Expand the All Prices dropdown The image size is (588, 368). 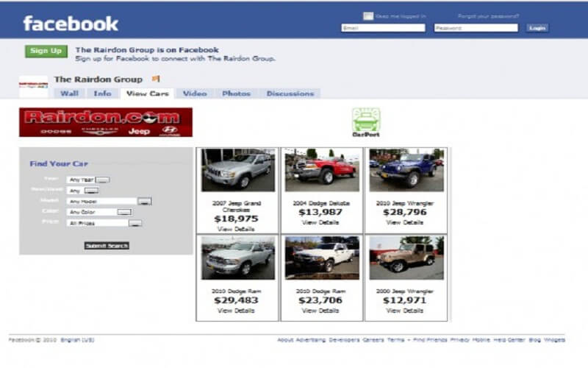coord(104,223)
